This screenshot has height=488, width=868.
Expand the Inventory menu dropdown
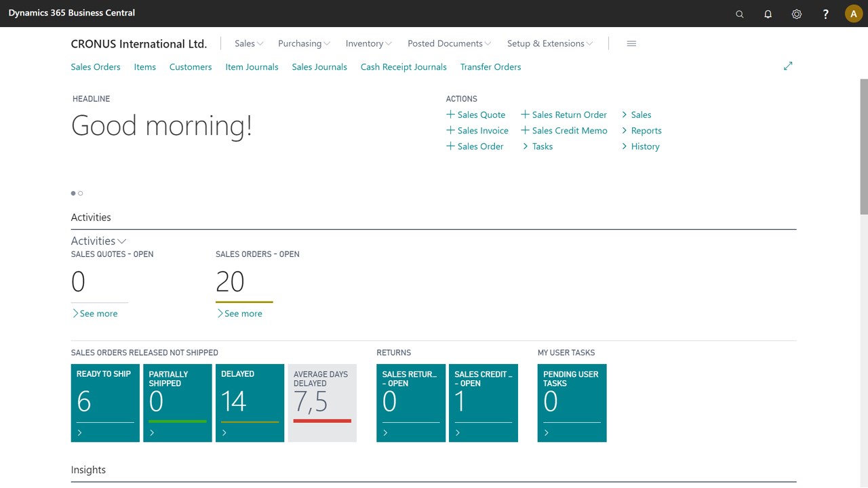point(369,43)
